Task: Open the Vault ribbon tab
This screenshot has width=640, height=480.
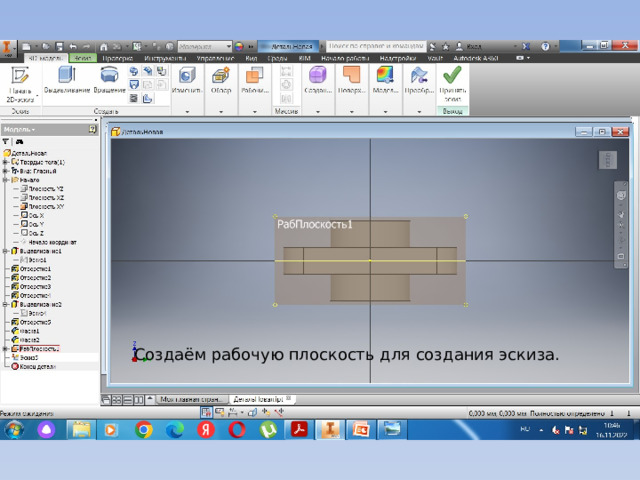Action: [x=435, y=58]
